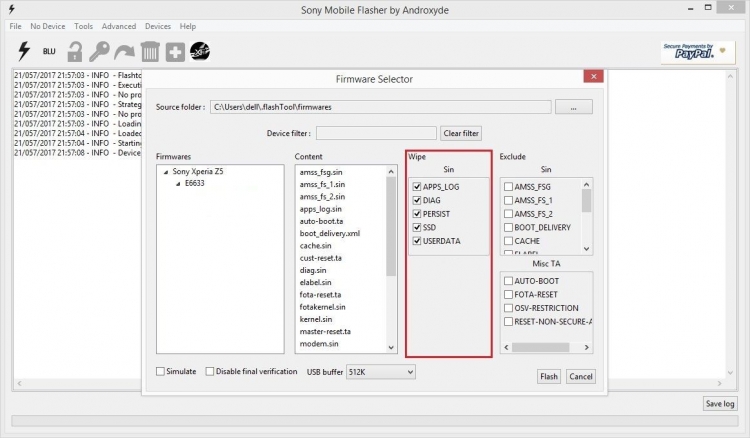This screenshot has width=750, height=438.
Task: Click the BLU bootloader unlock icon
Action: tap(48, 52)
